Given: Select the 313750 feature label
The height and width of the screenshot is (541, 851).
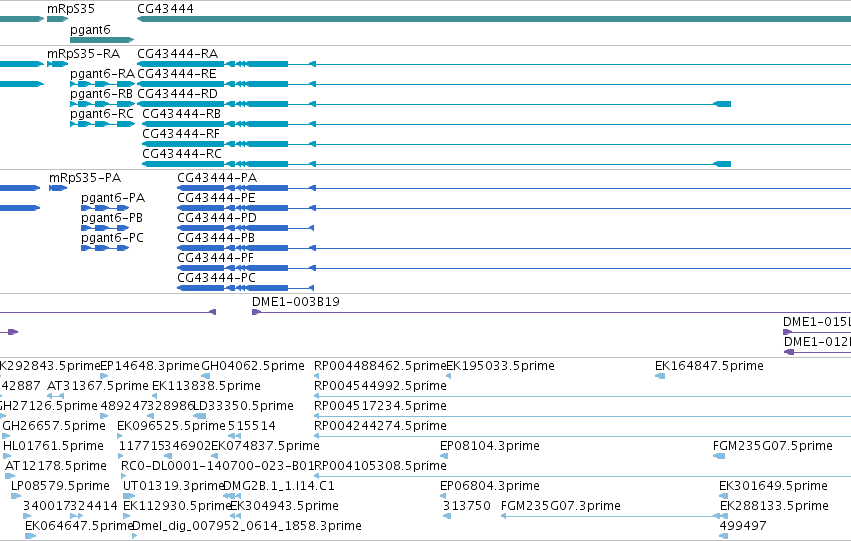Looking at the screenshot, I should point(467,507).
